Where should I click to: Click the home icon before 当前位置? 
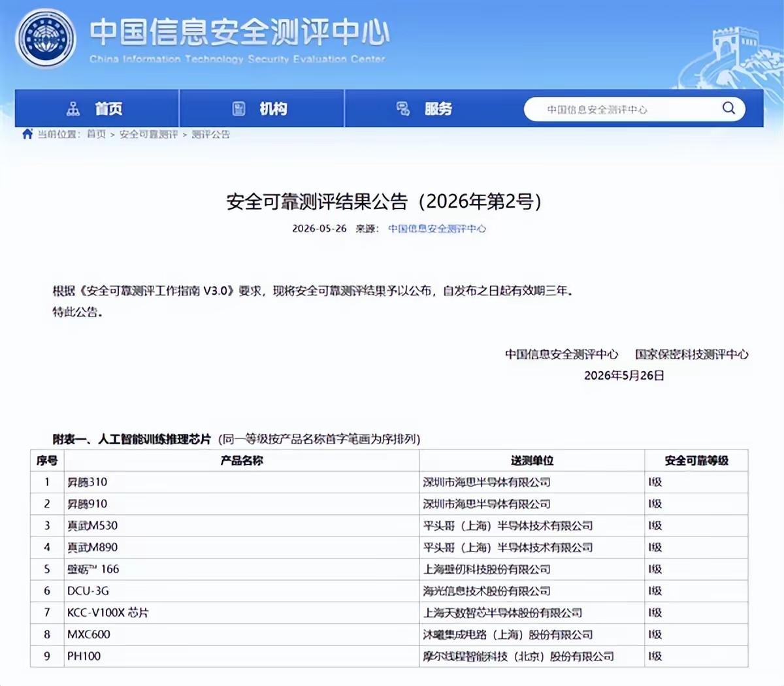27,134
